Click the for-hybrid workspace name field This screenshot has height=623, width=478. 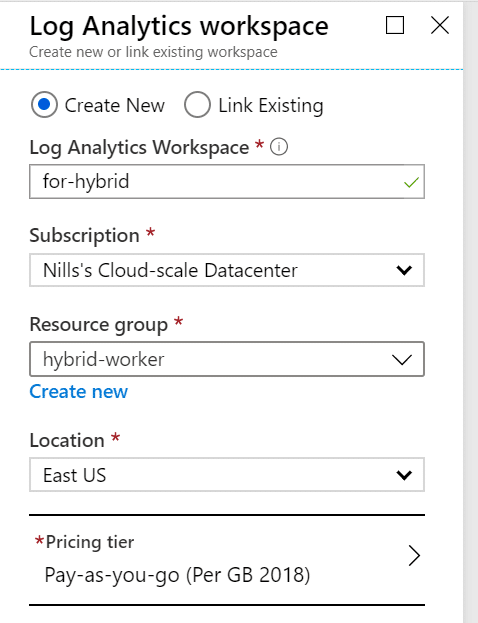coord(227,182)
